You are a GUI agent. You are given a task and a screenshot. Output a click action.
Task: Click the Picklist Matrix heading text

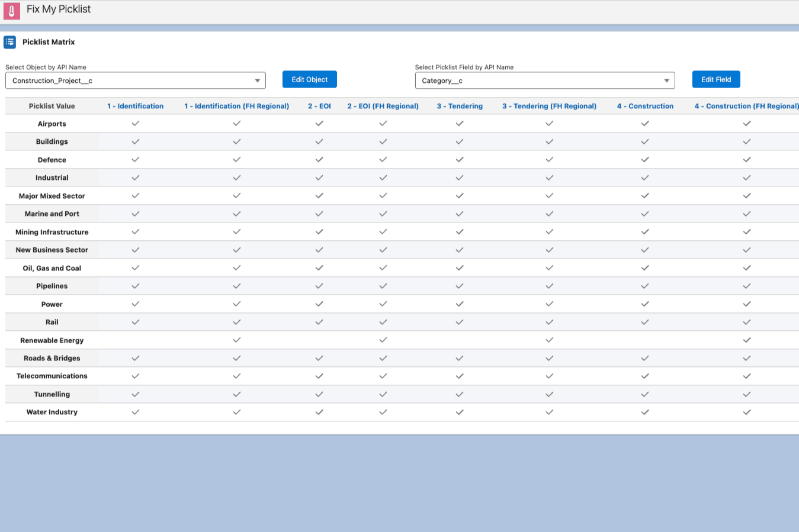[x=49, y=42]
